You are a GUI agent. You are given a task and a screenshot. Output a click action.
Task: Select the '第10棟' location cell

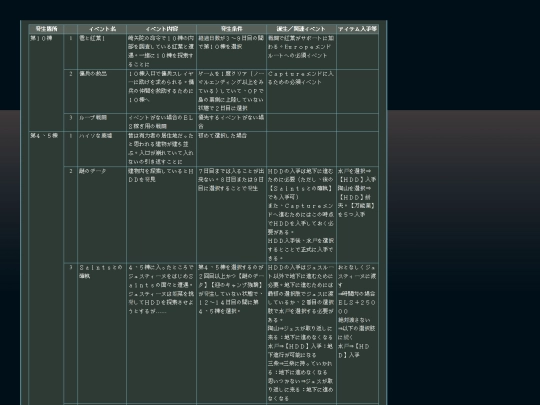(x=46, y=82)
